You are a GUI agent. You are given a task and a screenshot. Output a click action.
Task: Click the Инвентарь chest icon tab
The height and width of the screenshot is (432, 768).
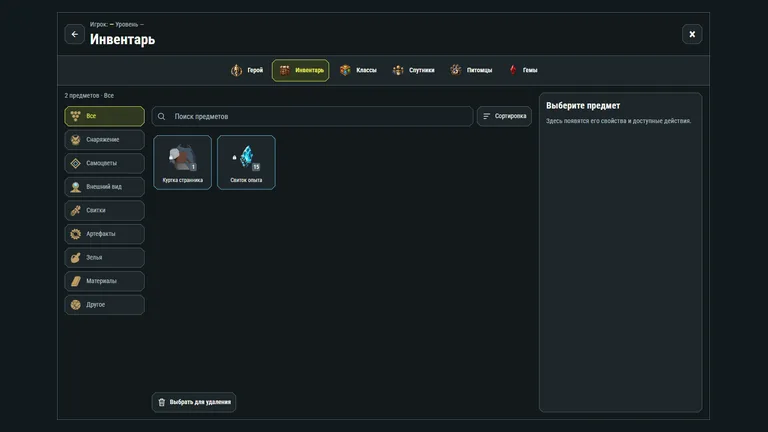[301, 70]
